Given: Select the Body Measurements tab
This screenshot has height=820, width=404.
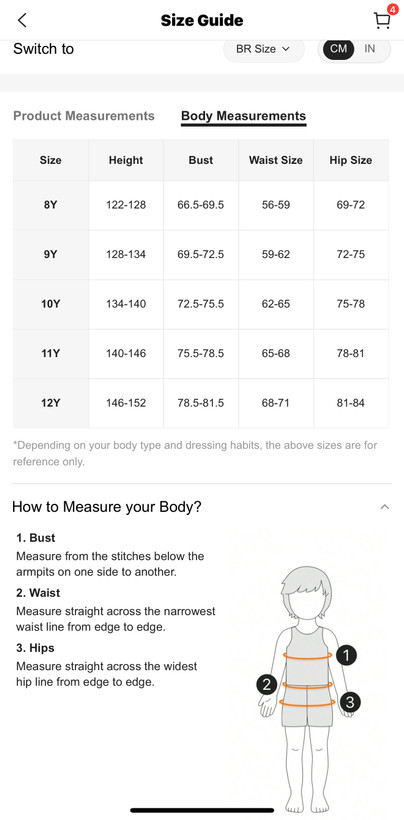Looking at the screenshot, I should pos(244,116).
